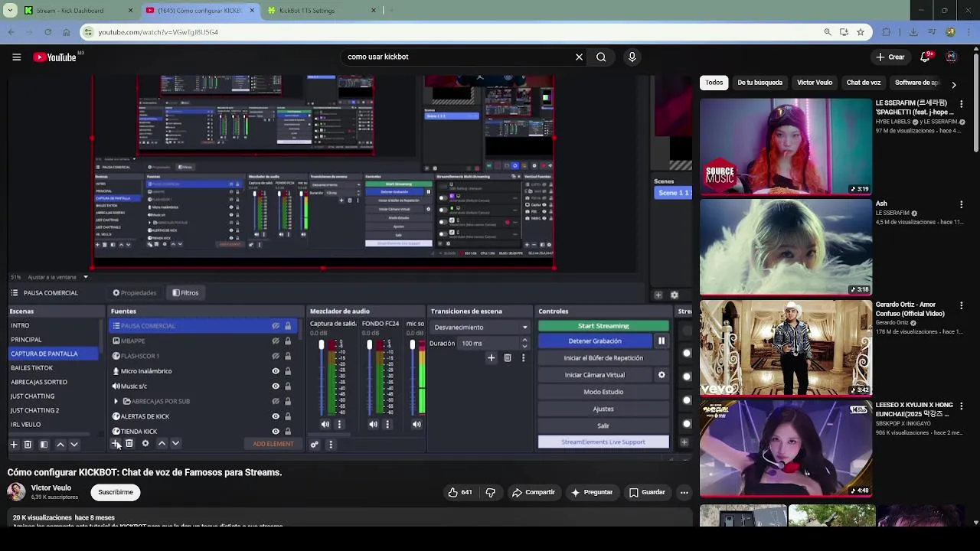Like the video with thumbs-up 641
This screenshot has height=551, width=980.
(x=460, y=492)
